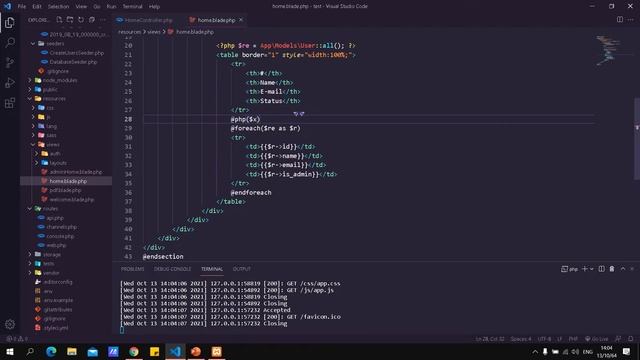Create a new terminal with plus icon

(x=584, y=269)
